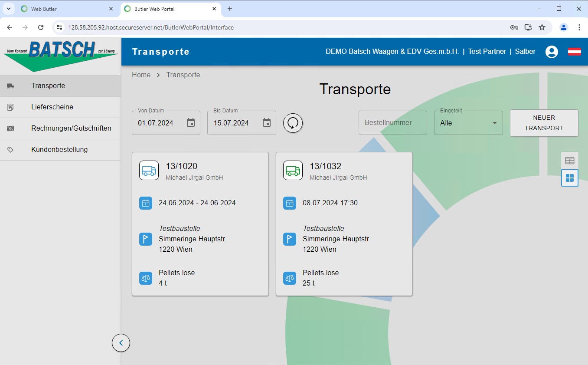Click the green truck icon on 13/1032

(x=293, y=171)
